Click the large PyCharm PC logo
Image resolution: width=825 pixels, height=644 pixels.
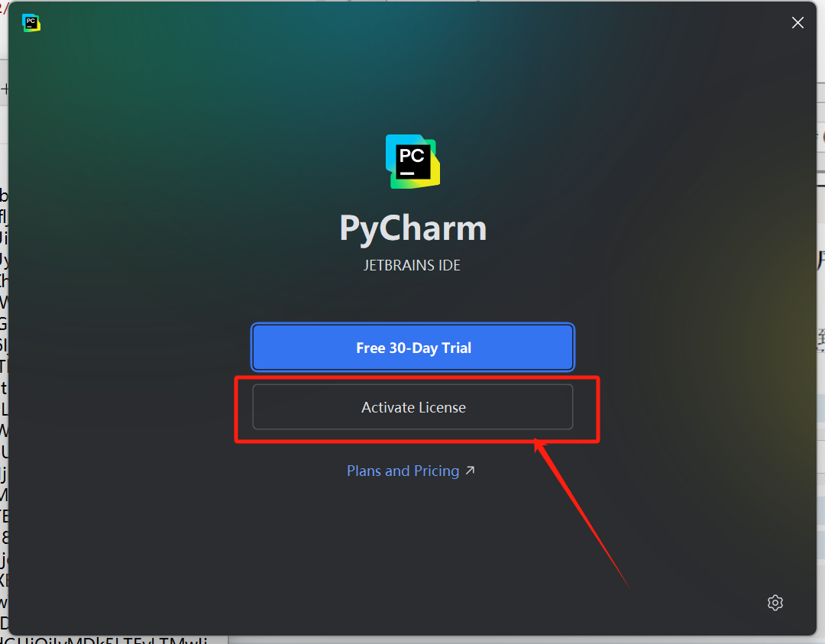[x=413, y=161]
